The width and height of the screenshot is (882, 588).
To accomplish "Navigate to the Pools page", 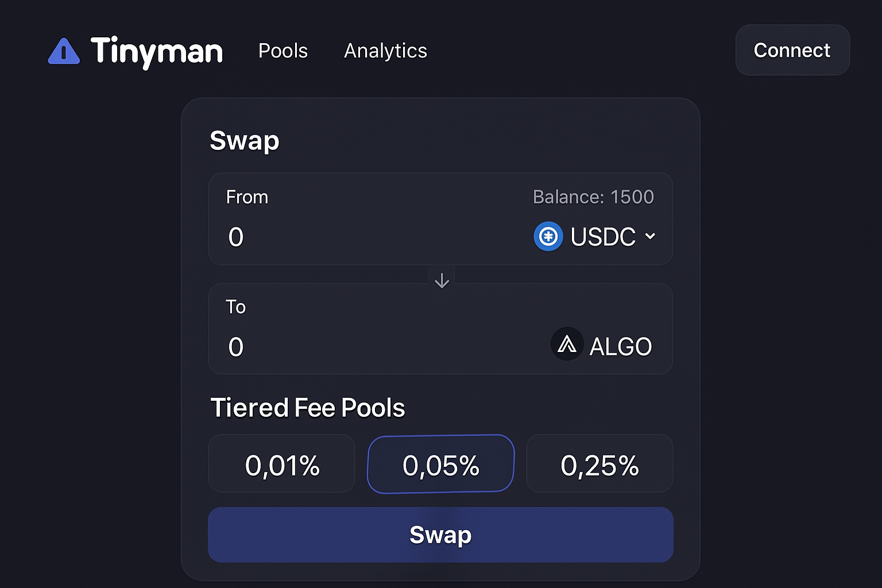I will pyautogui.click(x=283, y=51).
